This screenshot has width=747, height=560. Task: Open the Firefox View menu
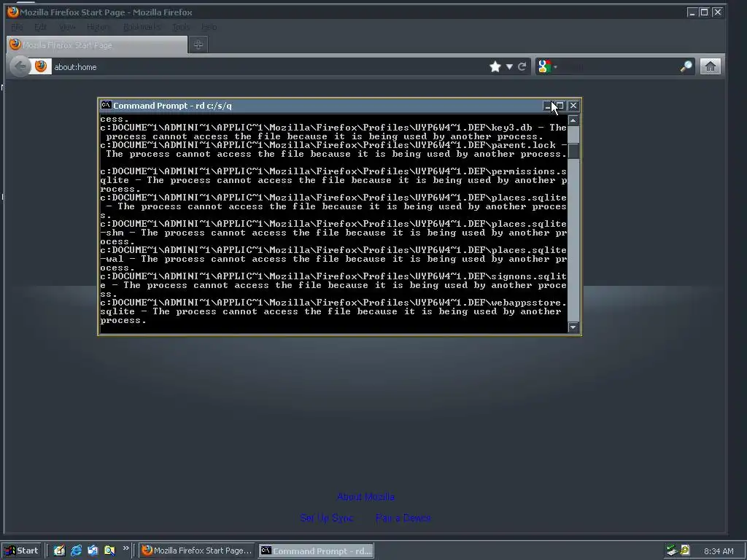click(67, 27)
